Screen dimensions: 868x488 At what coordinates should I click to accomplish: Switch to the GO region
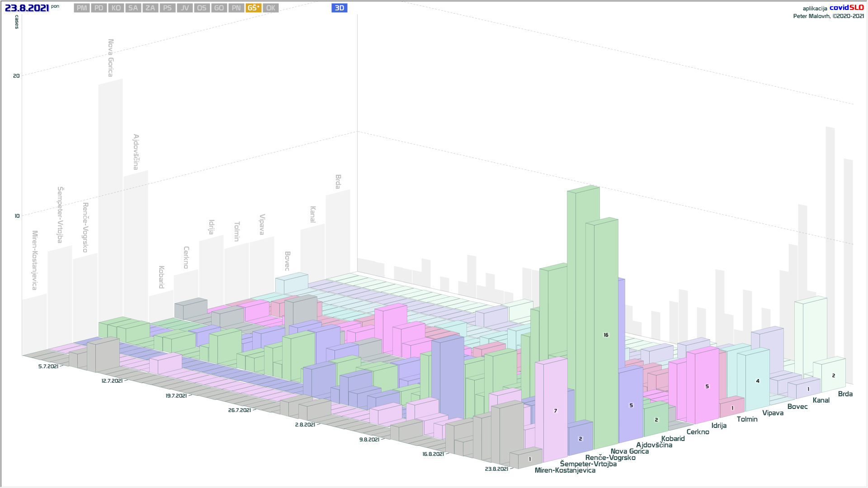219,8
